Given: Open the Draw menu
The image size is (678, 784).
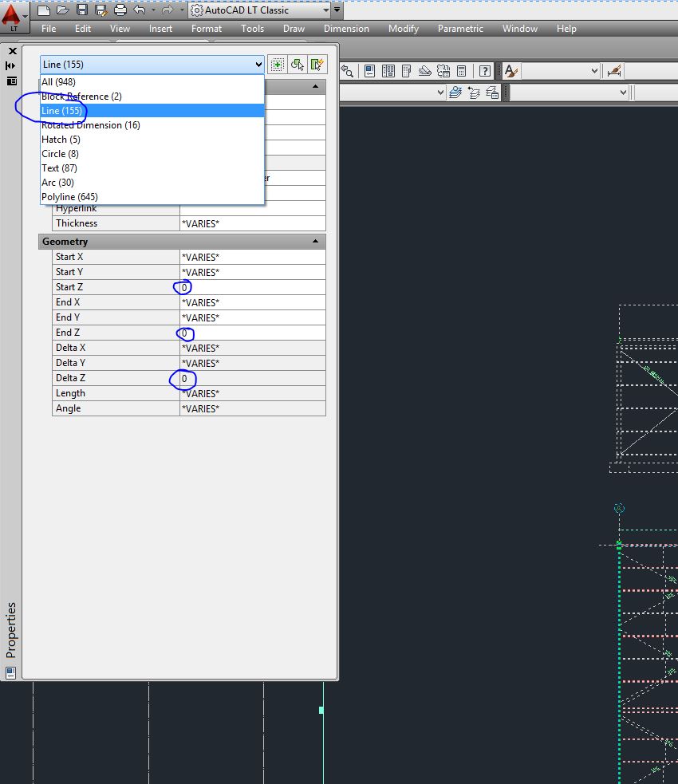Looking at the screenshot, I should click(x=294, y=29).
